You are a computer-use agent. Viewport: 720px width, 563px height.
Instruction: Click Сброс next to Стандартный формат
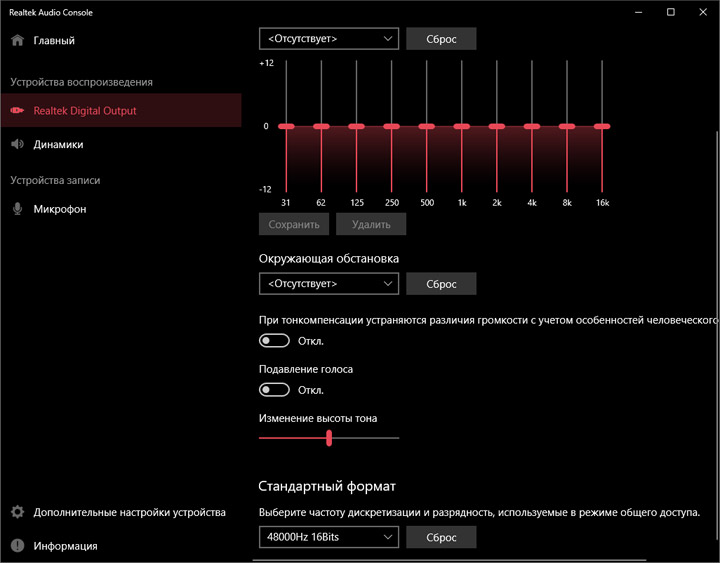tap(441, 537)
